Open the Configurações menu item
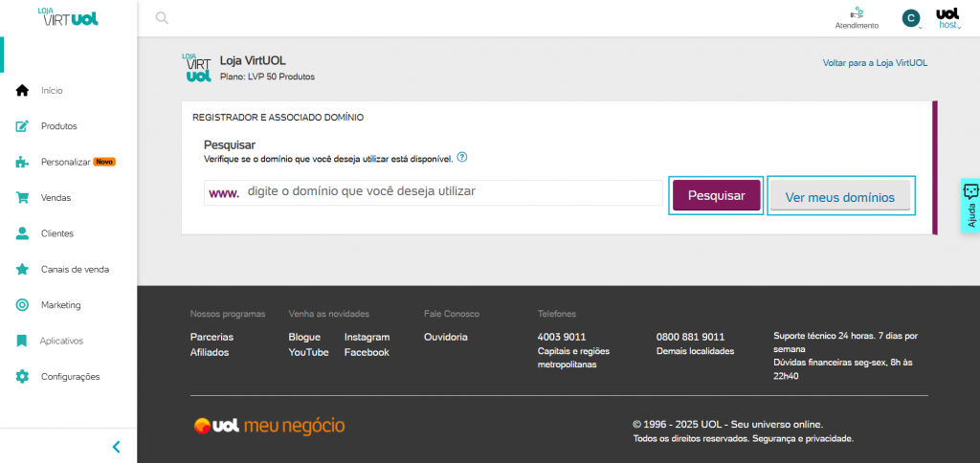Image resolution: width=980 pixels, height=463 pixels. click(x=70, y=377)
